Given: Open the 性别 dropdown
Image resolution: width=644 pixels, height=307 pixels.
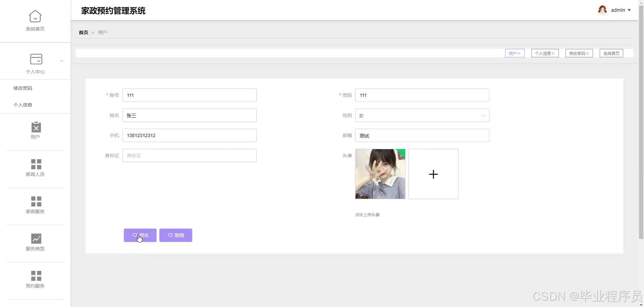Looking at the screenshot, I should pyautogui.click(x=422, y=115).
